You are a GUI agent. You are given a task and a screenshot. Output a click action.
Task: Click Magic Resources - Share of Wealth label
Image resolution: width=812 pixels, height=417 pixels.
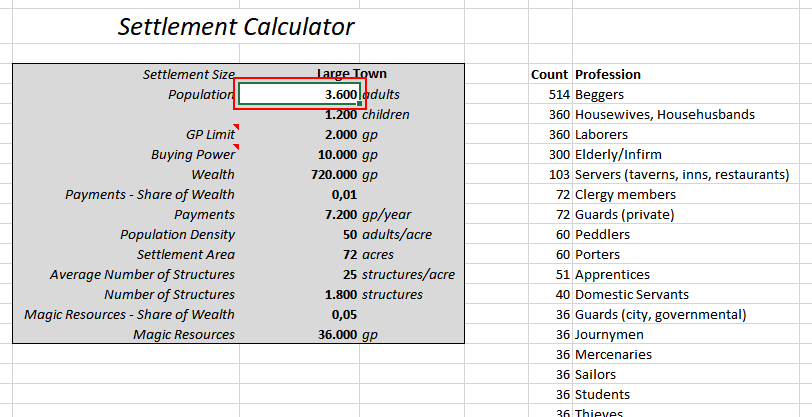[129, 314]
